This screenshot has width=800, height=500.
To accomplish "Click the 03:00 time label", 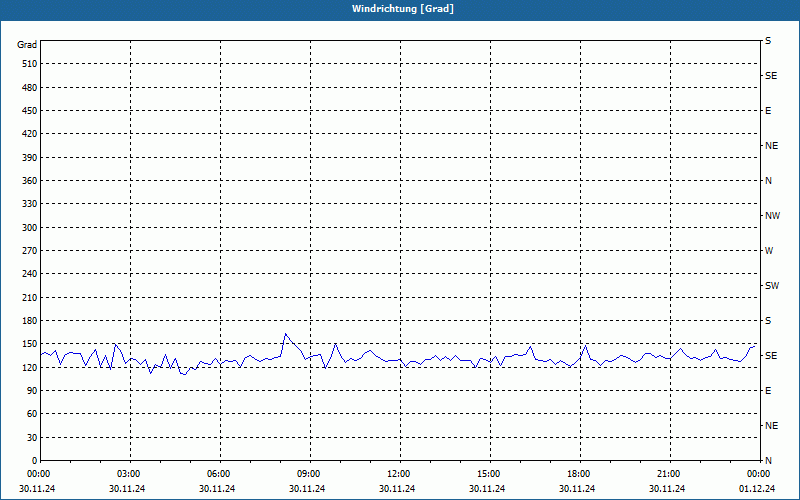I will coord(128,474).
